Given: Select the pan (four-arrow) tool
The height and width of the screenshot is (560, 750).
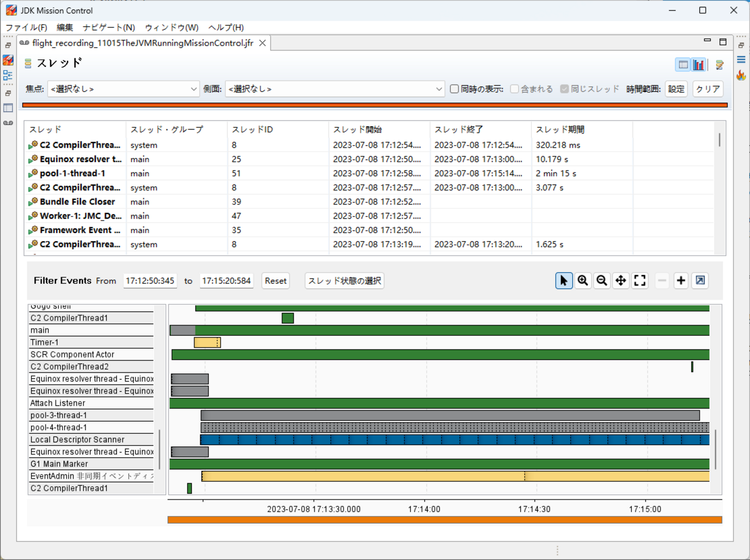Looking at the screenshot, I should click(621, 281).
